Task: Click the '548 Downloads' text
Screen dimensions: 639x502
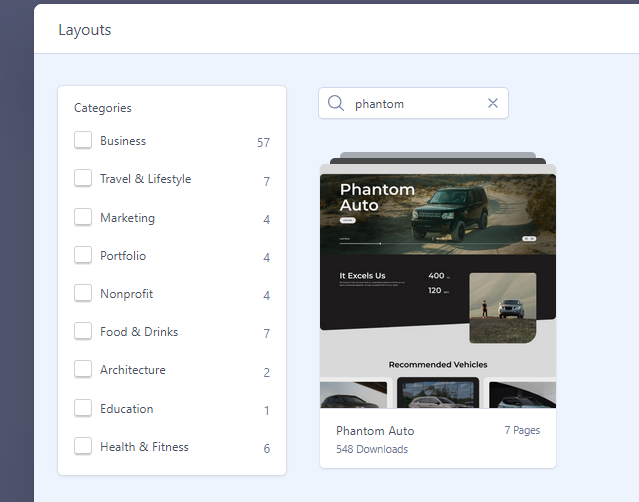Action: (372, 450)
